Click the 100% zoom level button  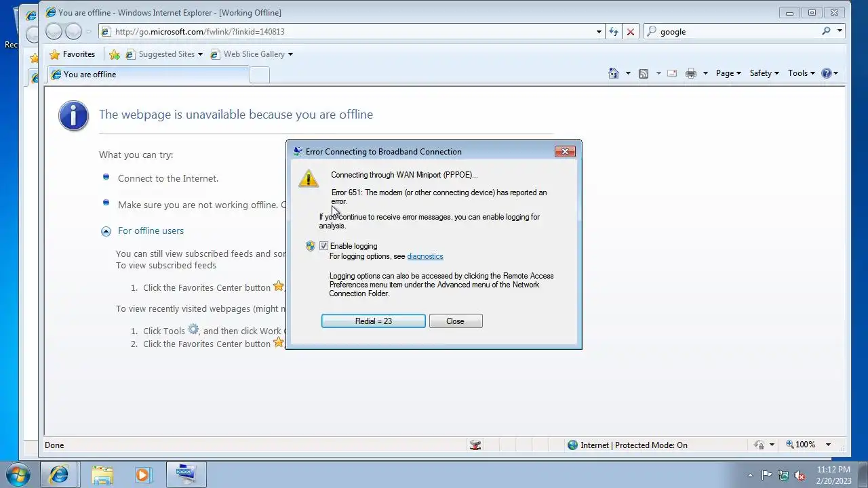[x=801, y=445]
